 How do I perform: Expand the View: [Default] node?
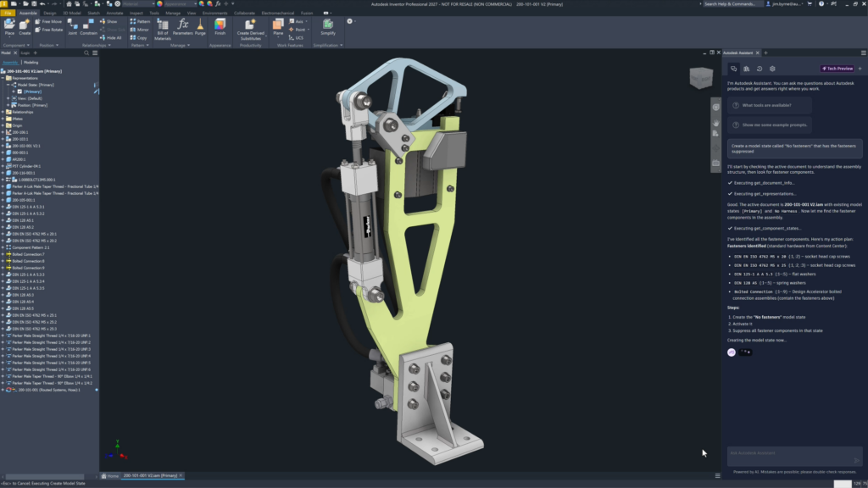(x=8, y=98)
